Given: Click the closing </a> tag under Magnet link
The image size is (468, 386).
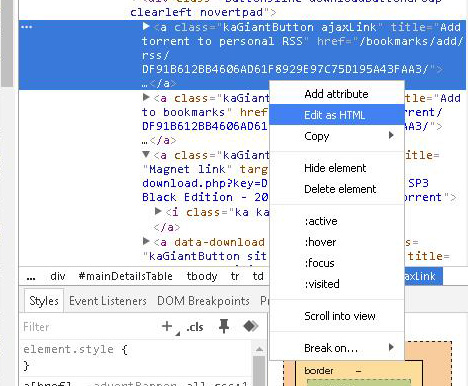Looking at the screenshot, I should coord(166,227).
